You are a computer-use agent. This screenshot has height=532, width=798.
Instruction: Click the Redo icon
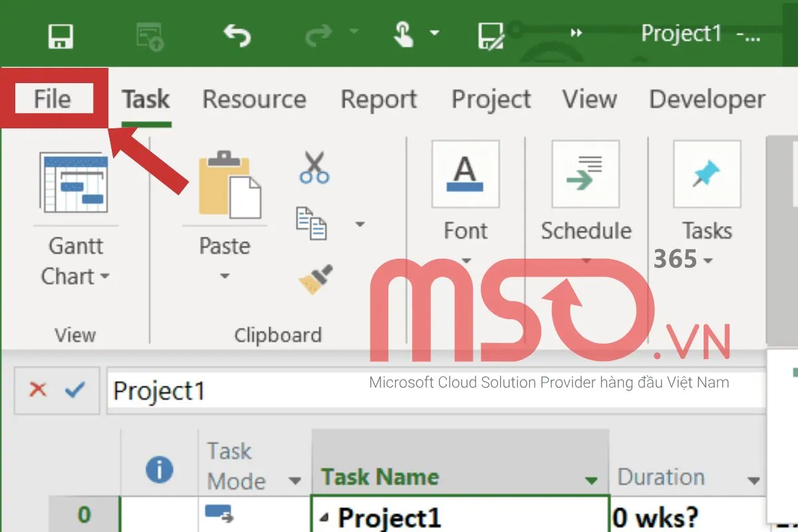319,33
